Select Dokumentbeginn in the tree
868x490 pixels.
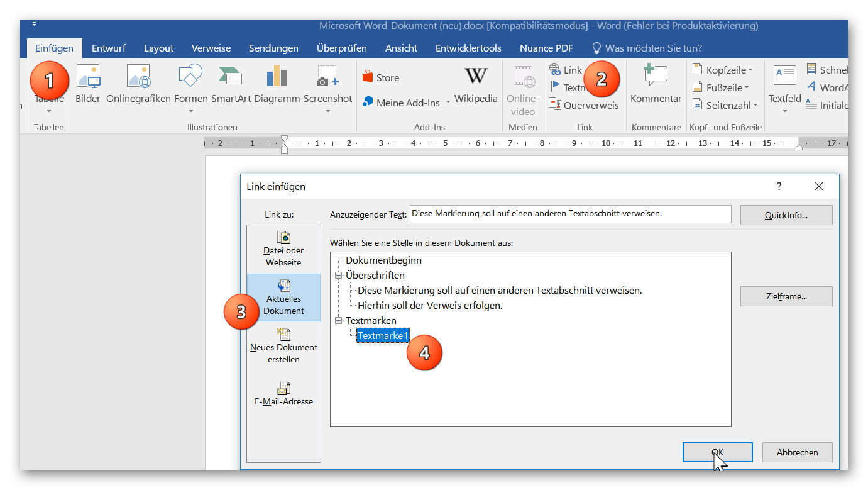click(x=383, y=260)
